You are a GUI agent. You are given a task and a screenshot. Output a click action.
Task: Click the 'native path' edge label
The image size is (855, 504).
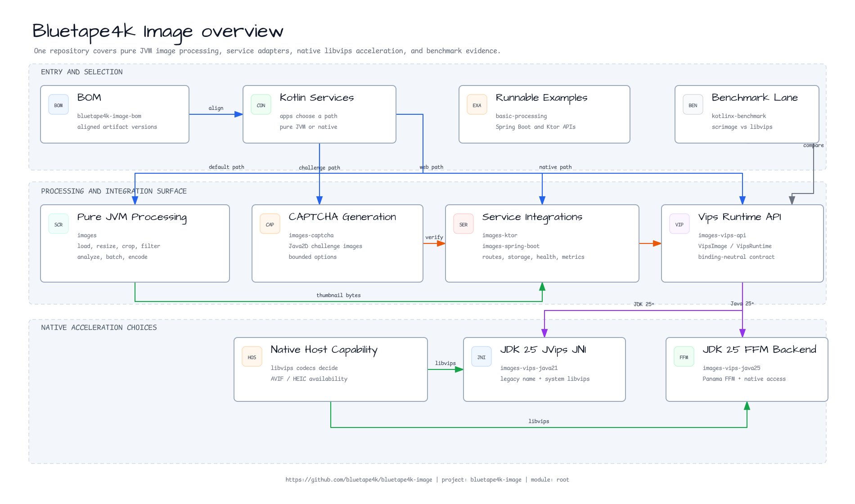(555, 167)
